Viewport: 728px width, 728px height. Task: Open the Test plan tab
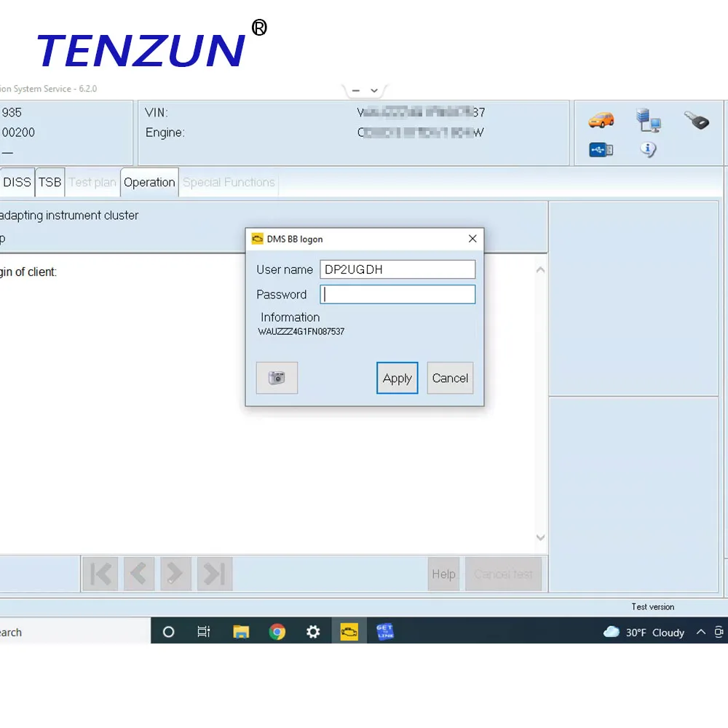(92, 182)
